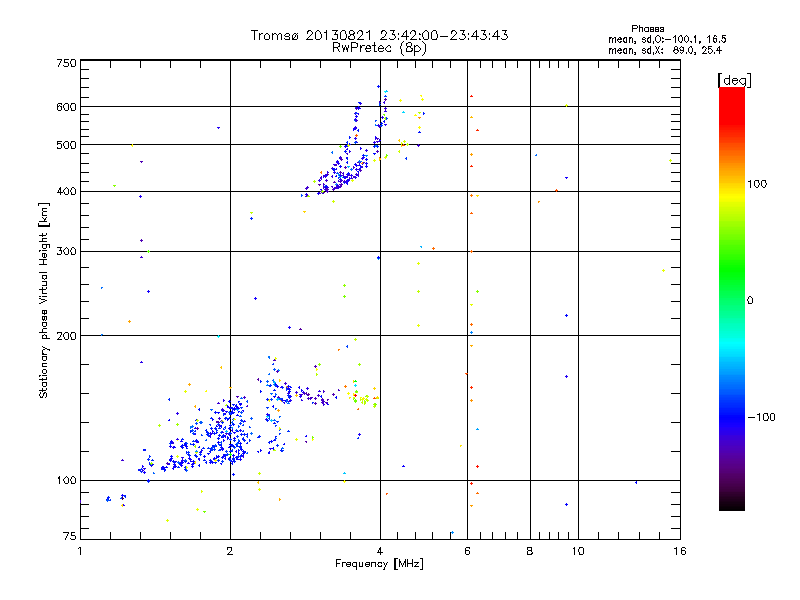
Task: Click the phase colorbar gradient
Action: pyautogui.click(x=732, y=298)
